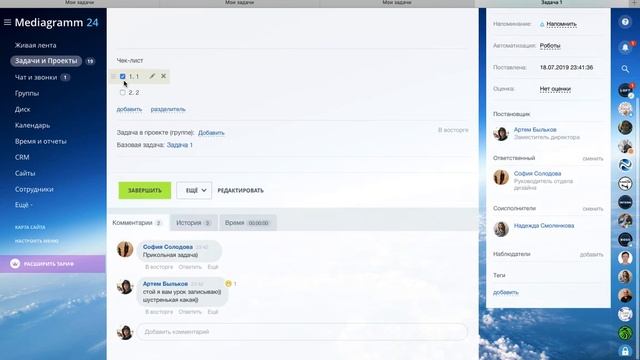The image size is (640, 360).
Task: Open the help question mark icon
Action: (x=625, y=22)
